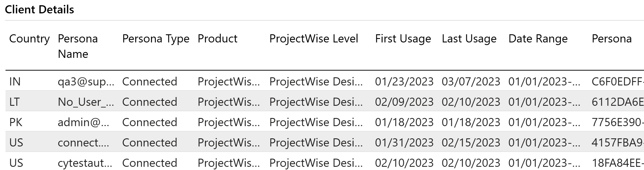The image size is (644, 170).
Task: Click the cytestaut... persona name cell
Action: (85, 163)
